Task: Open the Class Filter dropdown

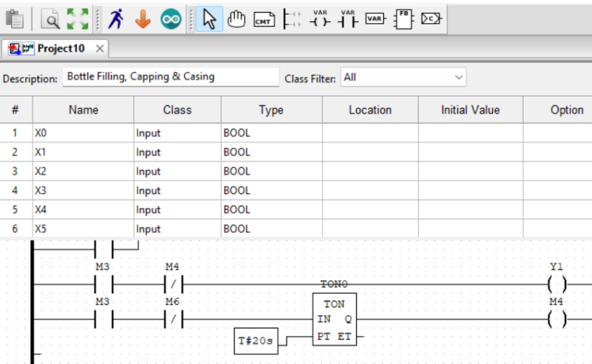Action: 403,77
